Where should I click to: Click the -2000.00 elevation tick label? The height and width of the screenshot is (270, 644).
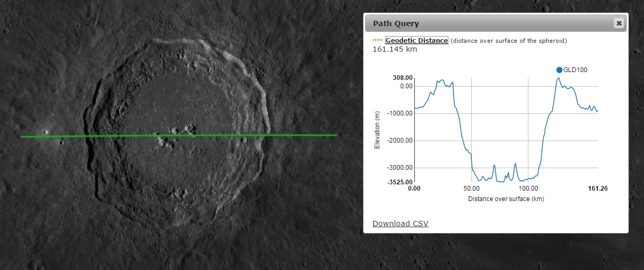[x=400, y=140]
